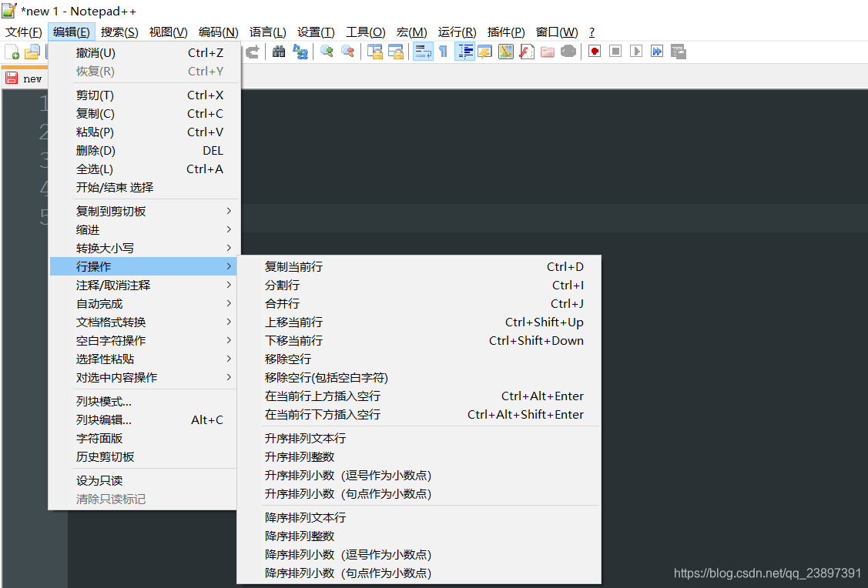The height and width of the screenshot is (588, 868).
Task: Click the file monitoring toolbar icon
Action: click(x=568, y=52)
